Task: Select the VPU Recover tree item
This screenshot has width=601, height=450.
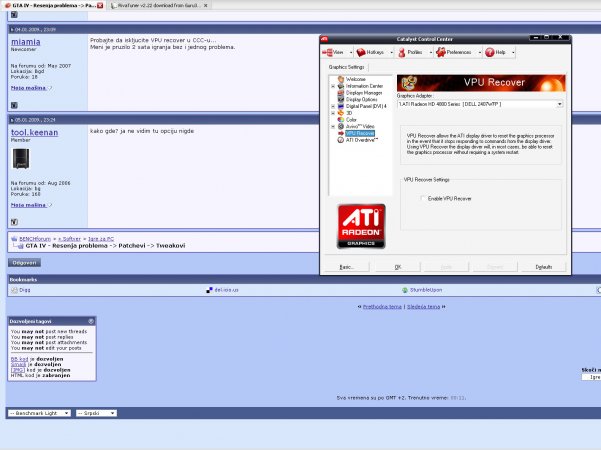Action: point(360,133)
